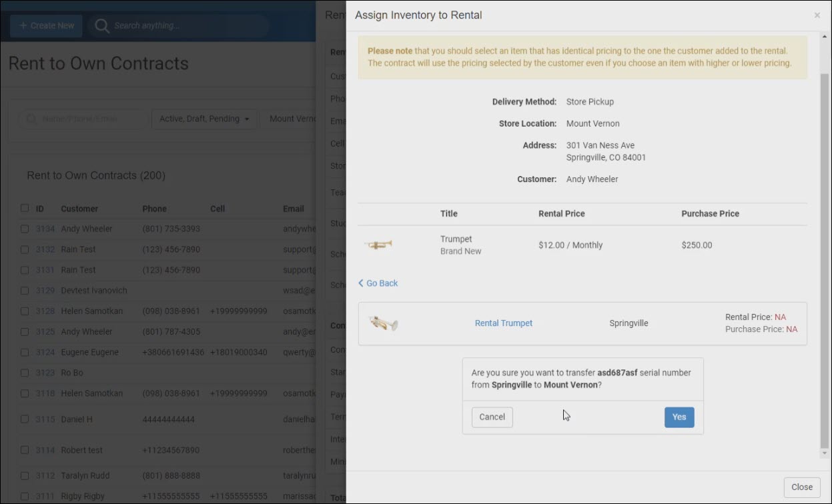Click the dialog scrollbar down arrow
Viewport: 832px width, 504px height.
click(825, 453)
